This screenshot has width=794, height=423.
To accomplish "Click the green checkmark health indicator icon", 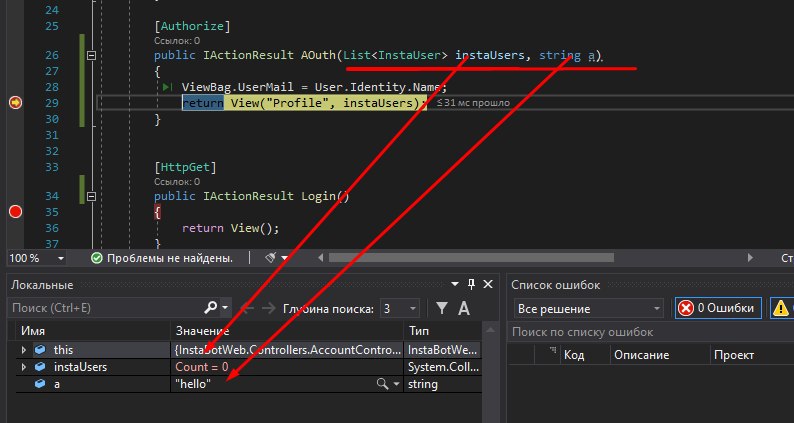I will coord(96,258).
